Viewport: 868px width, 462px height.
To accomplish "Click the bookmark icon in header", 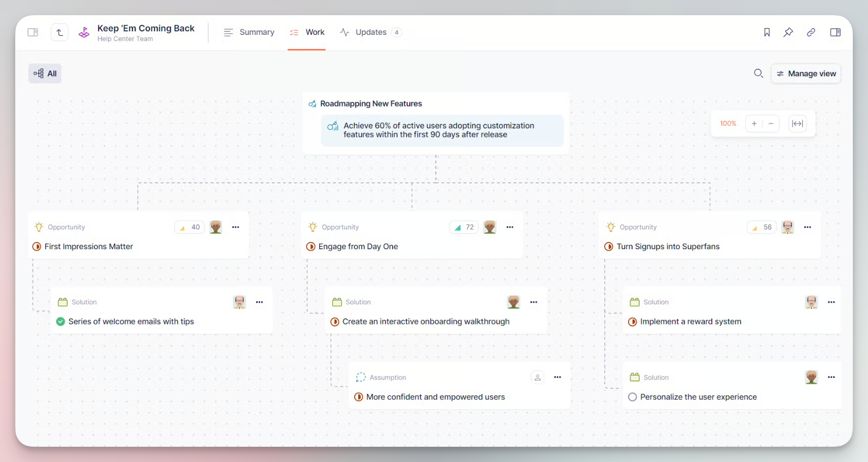I will pos(766,32).
